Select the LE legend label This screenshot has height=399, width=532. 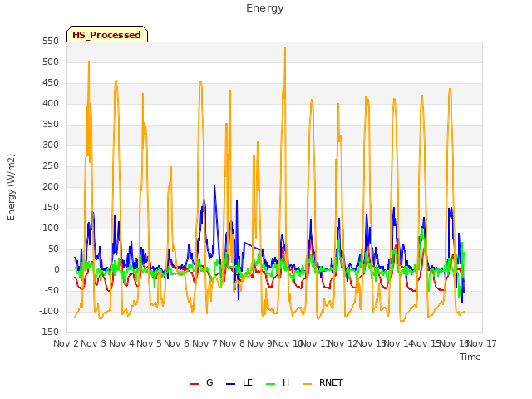[248, 382]
